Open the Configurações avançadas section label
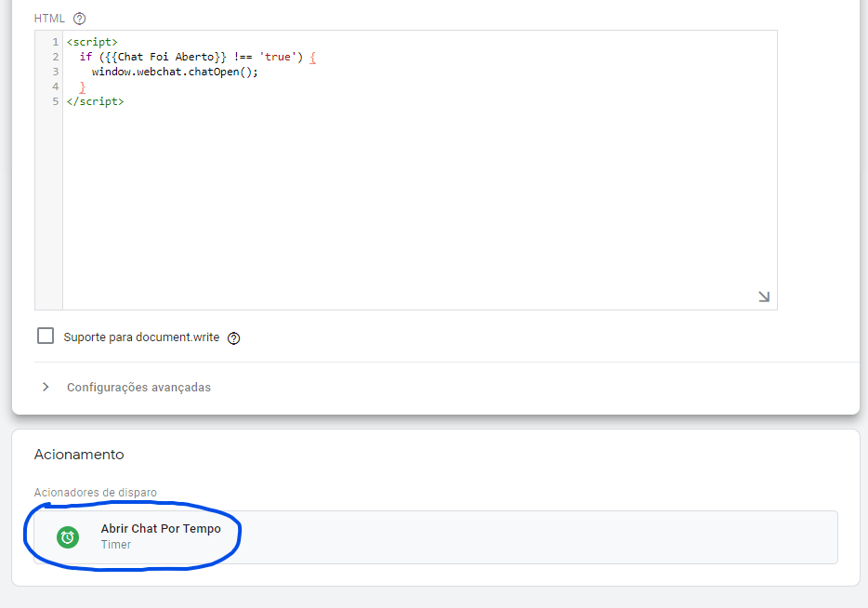868x608 pixels. (139, 387)
